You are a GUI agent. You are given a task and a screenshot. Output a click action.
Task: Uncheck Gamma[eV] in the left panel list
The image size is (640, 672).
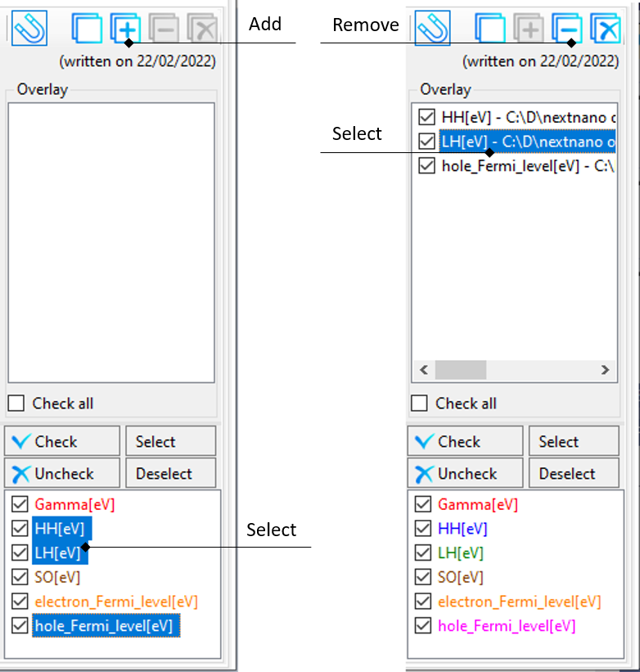point(20,504)
